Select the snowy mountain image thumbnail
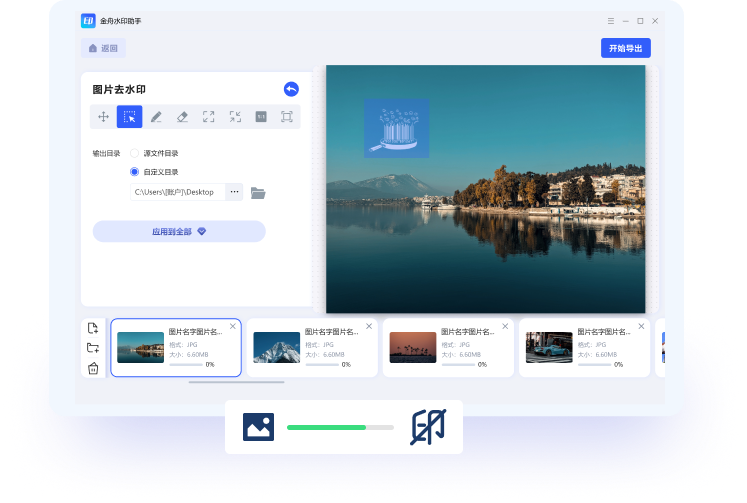The height and width of the screenshot is (503, 747). (x=276, y=347)
